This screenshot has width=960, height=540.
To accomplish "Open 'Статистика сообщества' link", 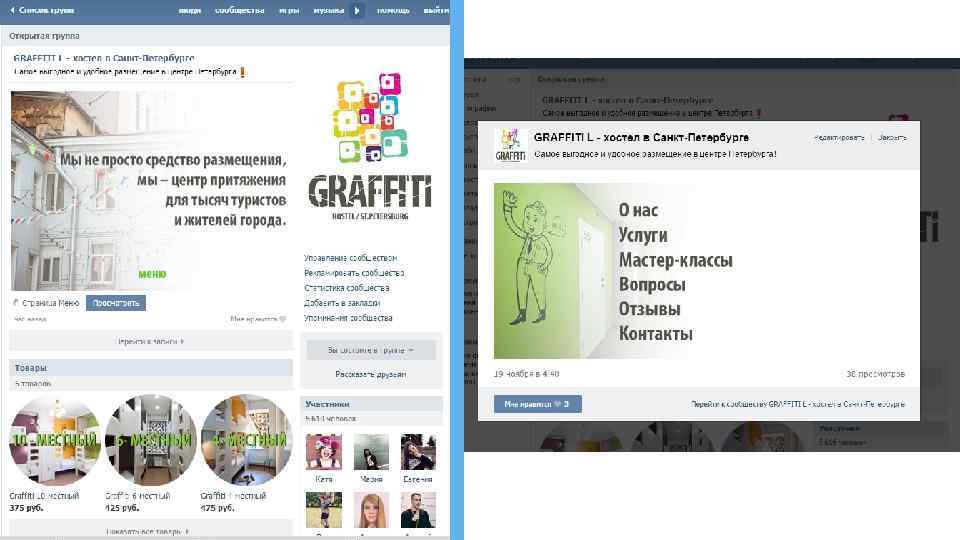I will click(347, 288).
